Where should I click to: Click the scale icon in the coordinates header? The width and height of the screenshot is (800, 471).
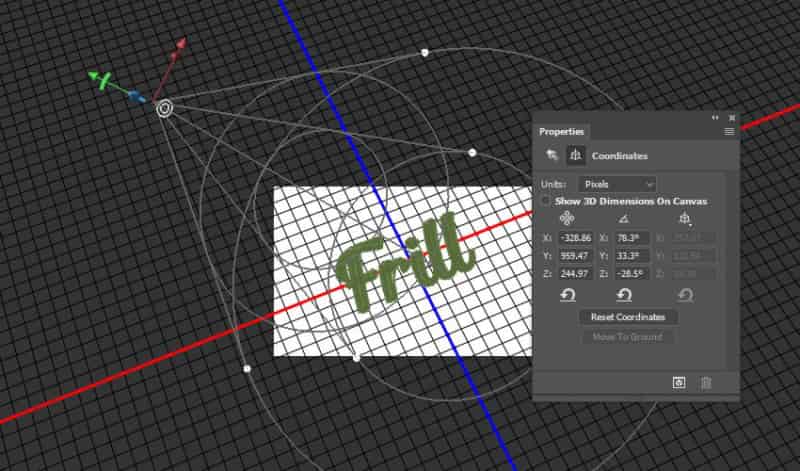685,218
